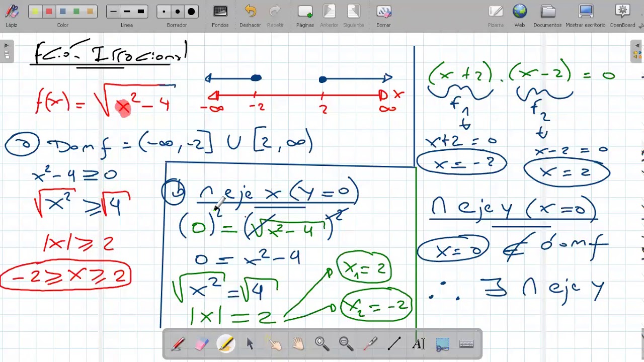Viewport: 644px width, 362px height.
Task: Switch to Web mode
Action: click(x=520, y=11)
